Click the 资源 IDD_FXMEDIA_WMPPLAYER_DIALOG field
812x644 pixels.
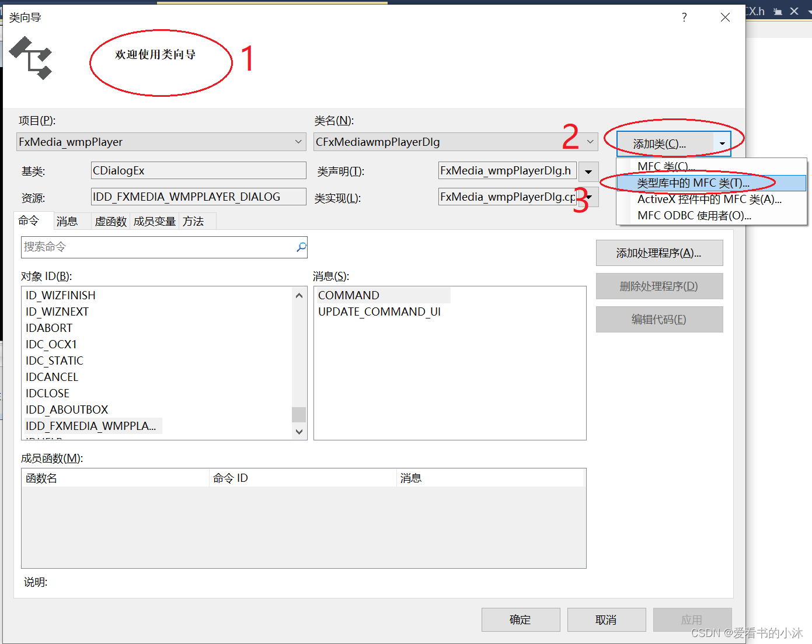[198, 197]
